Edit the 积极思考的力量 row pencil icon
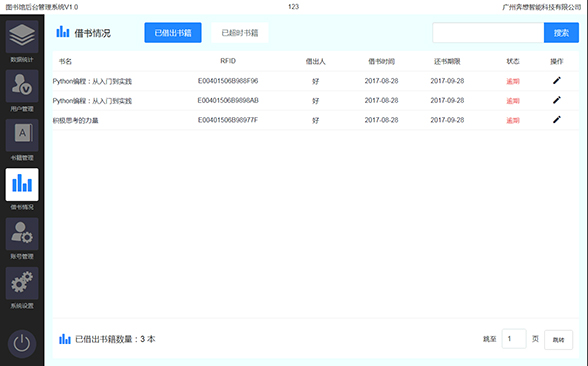Viewport: 588px width, 366px height. tap(557, 119)
